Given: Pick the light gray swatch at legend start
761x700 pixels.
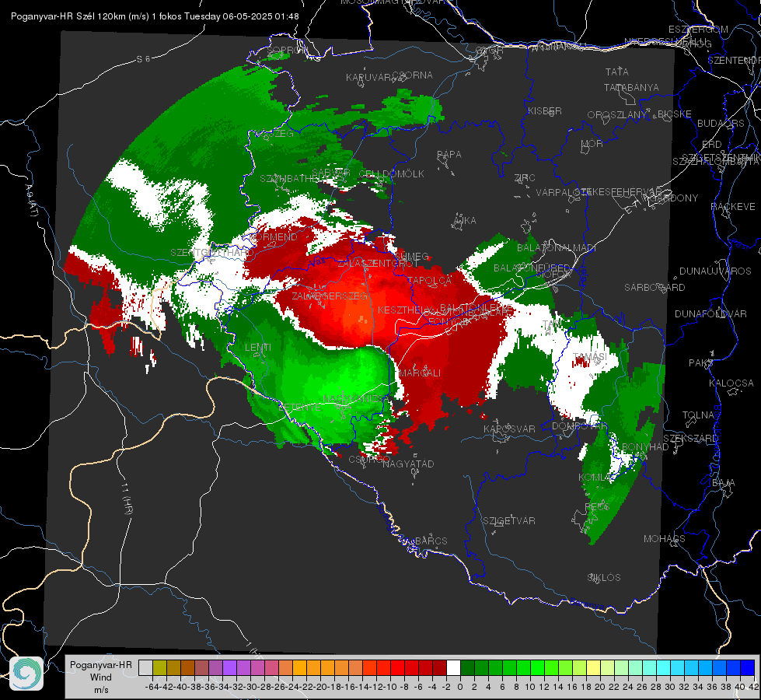Looking at the screenshot, I should (x=145, y=667).
